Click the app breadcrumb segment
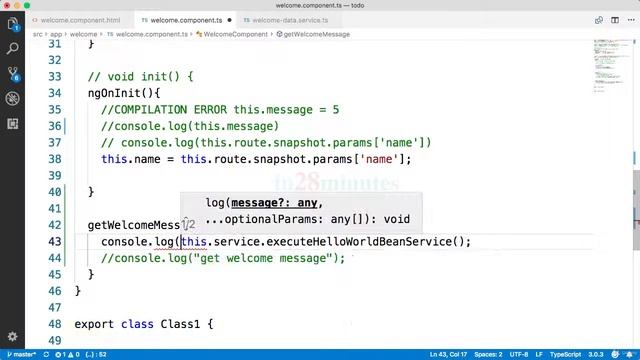 point(56,34)
